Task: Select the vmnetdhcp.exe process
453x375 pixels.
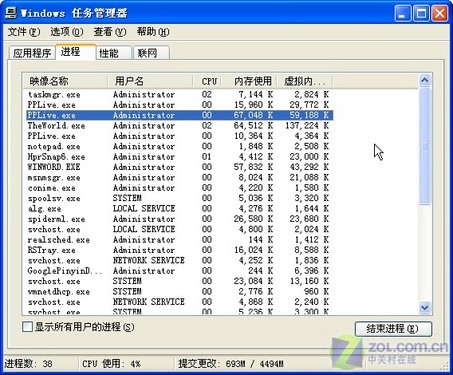Action: [179, 292]
